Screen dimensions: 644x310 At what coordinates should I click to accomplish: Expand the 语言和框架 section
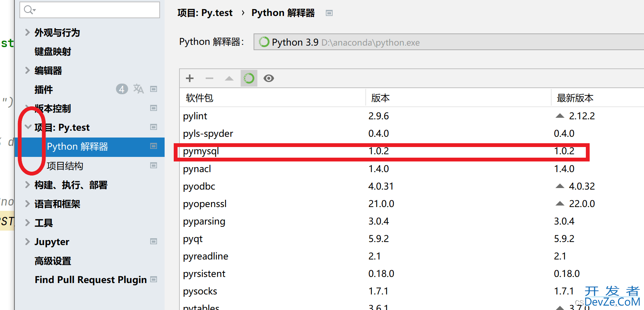[x=27, y=204]
